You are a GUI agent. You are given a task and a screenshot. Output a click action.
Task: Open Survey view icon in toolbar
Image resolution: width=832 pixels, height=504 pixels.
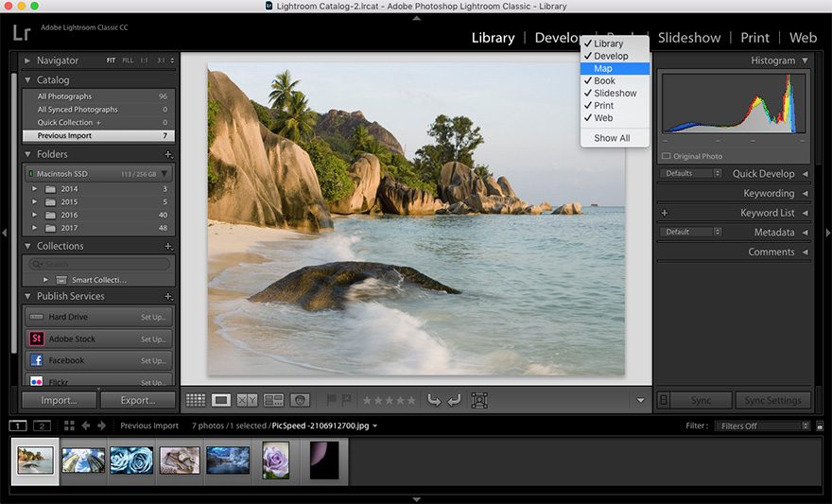click(x=273, y=400)
